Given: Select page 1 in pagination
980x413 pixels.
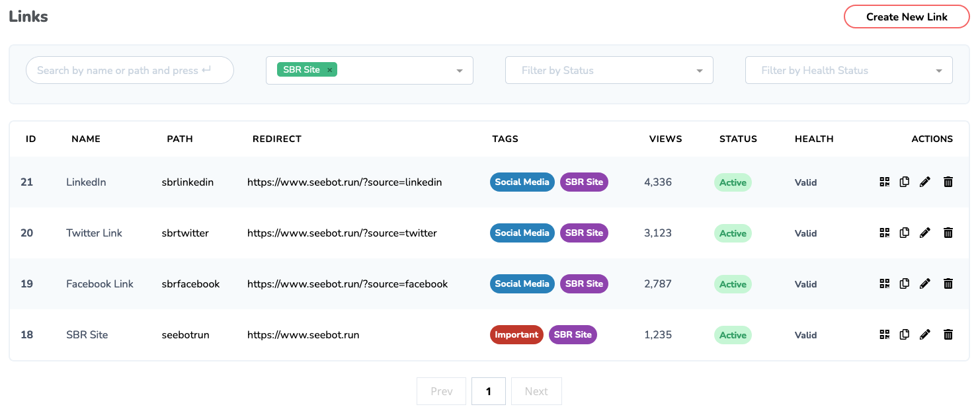Looking at the screenshot, I should (x=489, y=391).
